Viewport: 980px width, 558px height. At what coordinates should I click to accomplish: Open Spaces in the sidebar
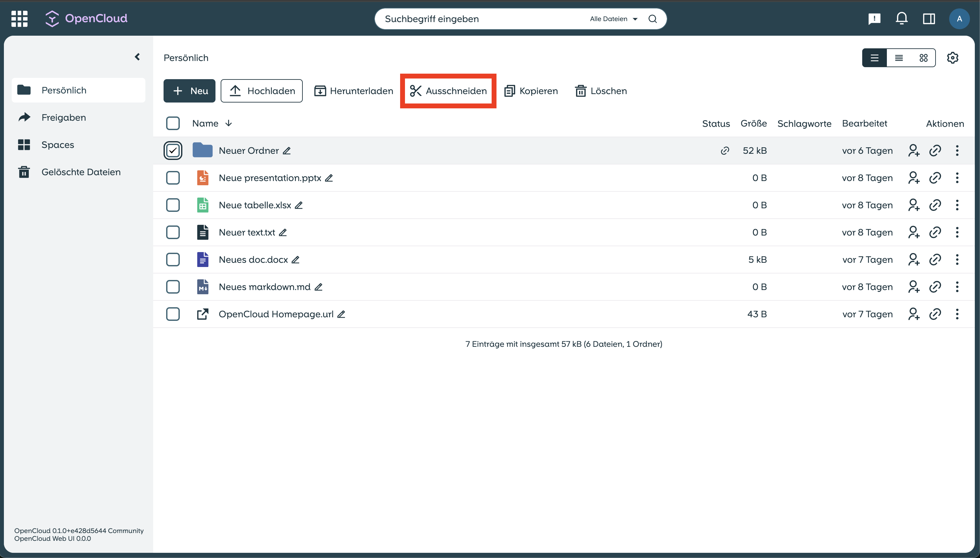(x=79, y=145)
